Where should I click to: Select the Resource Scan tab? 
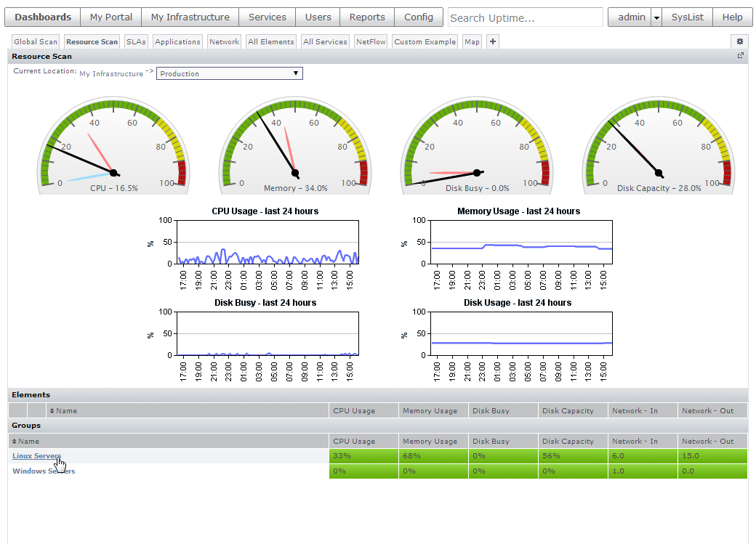point(92,42)
